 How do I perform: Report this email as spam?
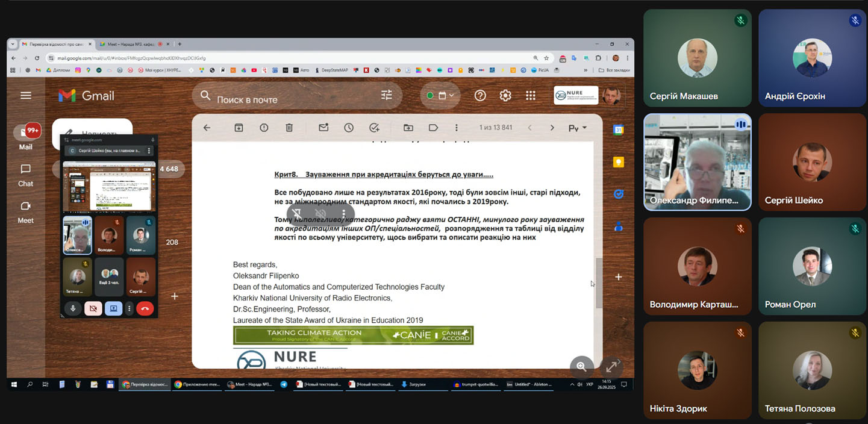point(264,128)
